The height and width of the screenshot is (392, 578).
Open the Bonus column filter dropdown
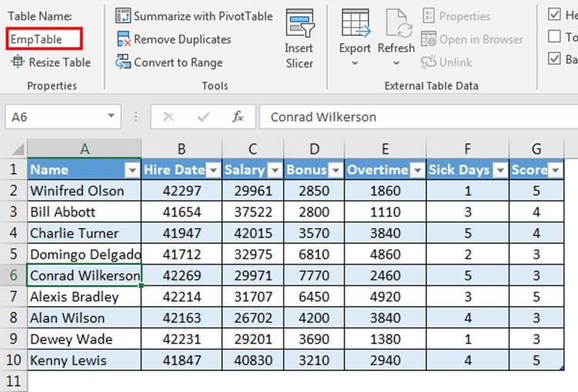[x=336, y=170]
